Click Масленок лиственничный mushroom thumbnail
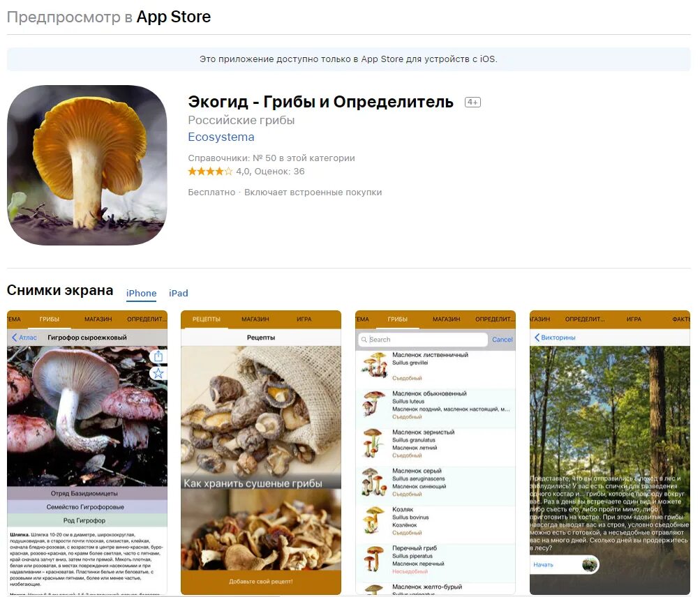The width and height of the screenshot is (700, 597). click(375, 365)
